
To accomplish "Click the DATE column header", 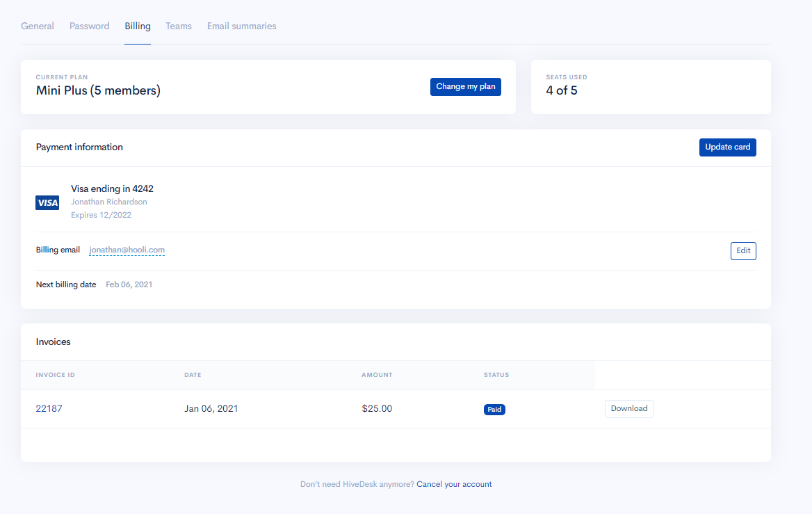I will pyautogui.click(x=193, y=375).
